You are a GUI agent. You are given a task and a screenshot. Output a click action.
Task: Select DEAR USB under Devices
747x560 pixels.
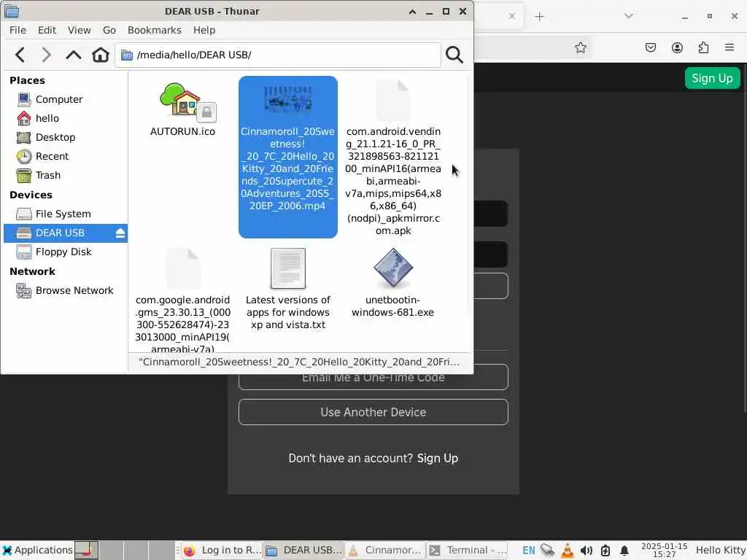pos(60,233)
